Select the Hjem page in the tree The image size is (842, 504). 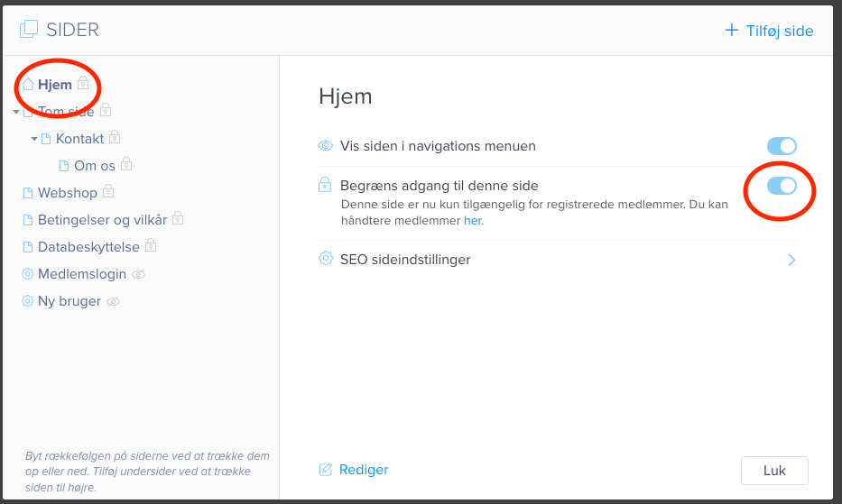click(x=55, y=85)
